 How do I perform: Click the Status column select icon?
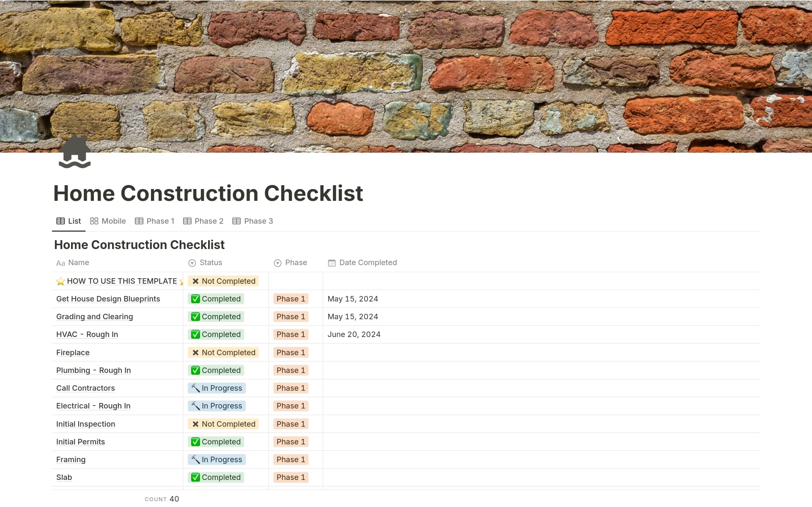click(x=192, y=263)
